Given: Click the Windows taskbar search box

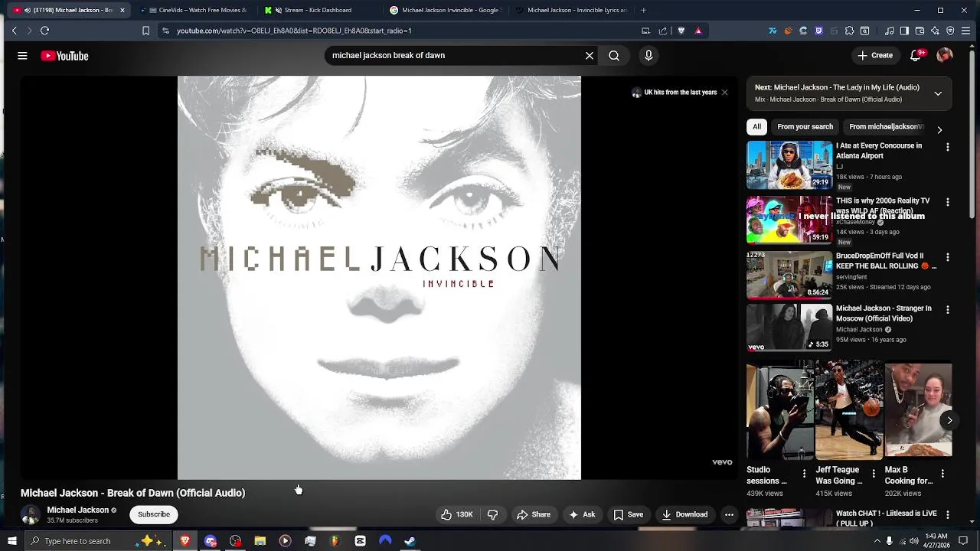Looking at the screenshot, I should pyautogui.click(x=96, y=541).
